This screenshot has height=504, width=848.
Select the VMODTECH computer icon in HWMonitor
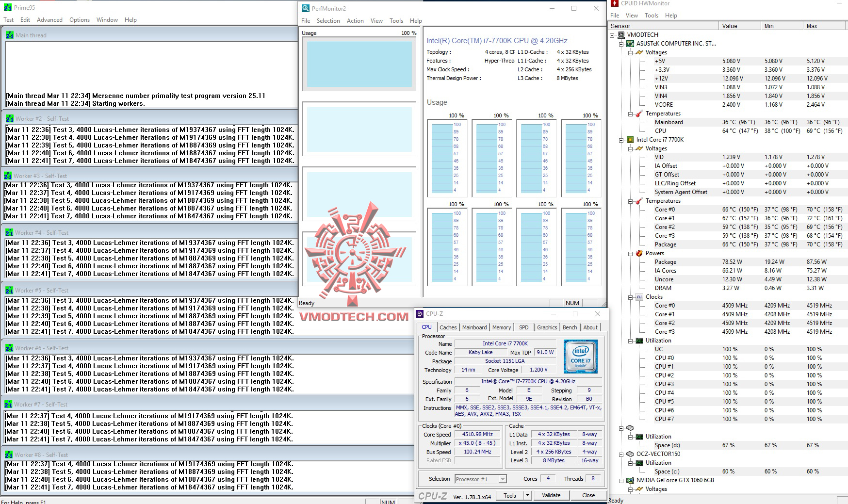[621, 35]
